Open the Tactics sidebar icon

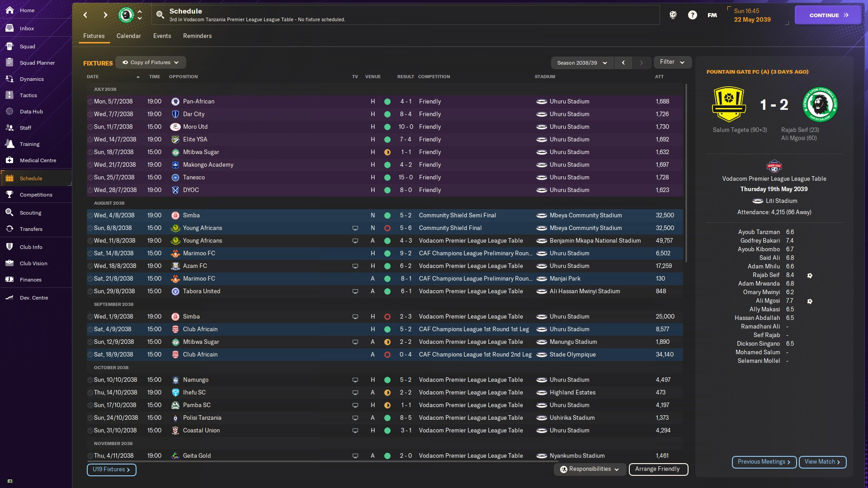tap(9, 95)
